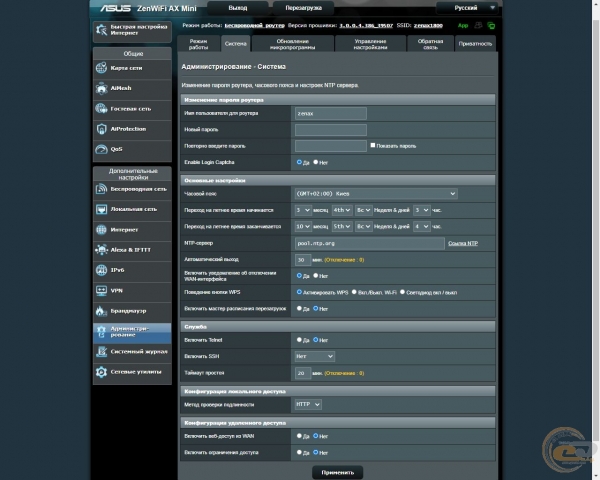Screen dimensions: 600x480
Task: Open the Administration (Администрирование) gear icon
Action: [101, 331]
